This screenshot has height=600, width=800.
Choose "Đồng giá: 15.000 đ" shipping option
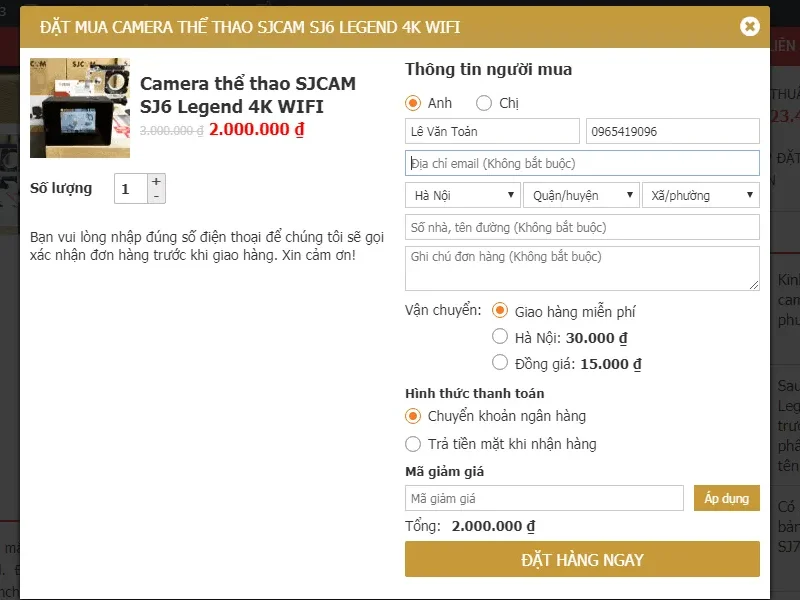[501, 364]
